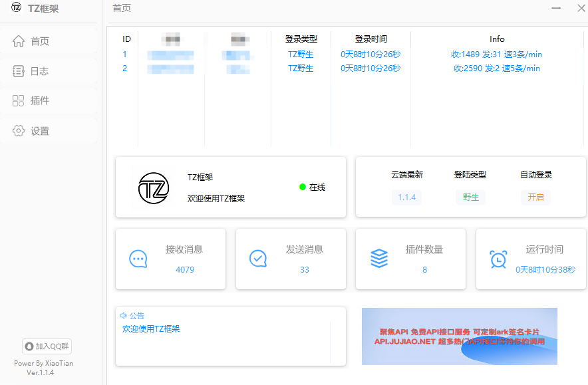Viewport: 588px width, 385px height.
Task: Click the 登陆类型 野生 badge
Action: pos(470,197)
